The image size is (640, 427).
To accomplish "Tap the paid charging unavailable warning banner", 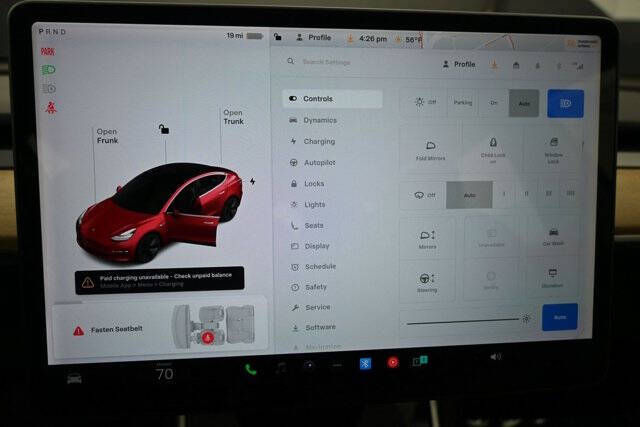I will tap(160, 280).
